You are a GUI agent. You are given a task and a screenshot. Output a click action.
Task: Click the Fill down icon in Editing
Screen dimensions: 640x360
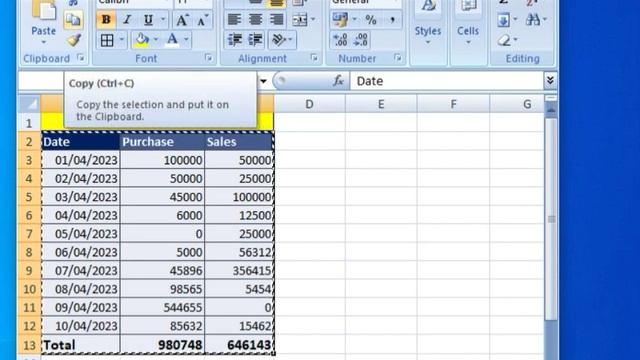coord(503,20)
